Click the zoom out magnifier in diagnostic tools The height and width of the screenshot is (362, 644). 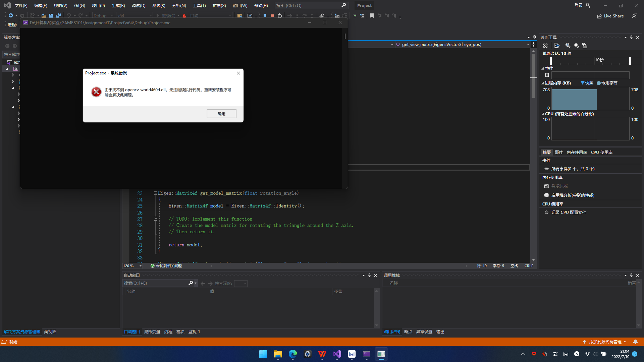577,46
